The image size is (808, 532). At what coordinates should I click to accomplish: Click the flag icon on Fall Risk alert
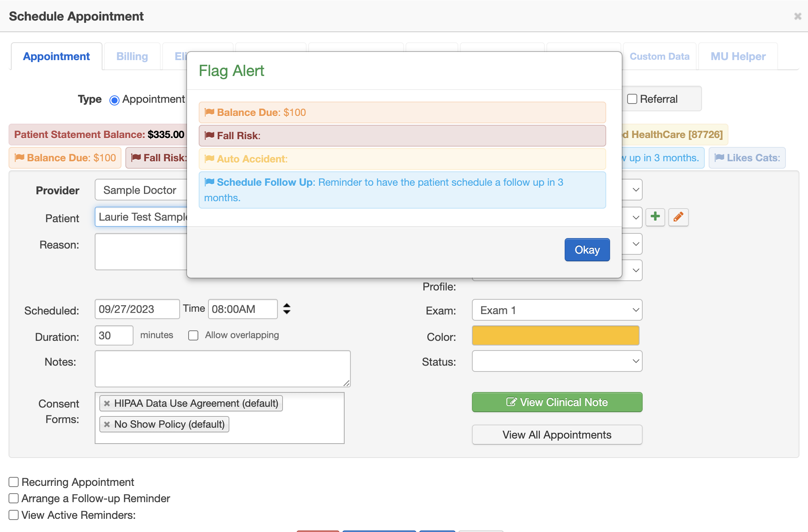210,135
